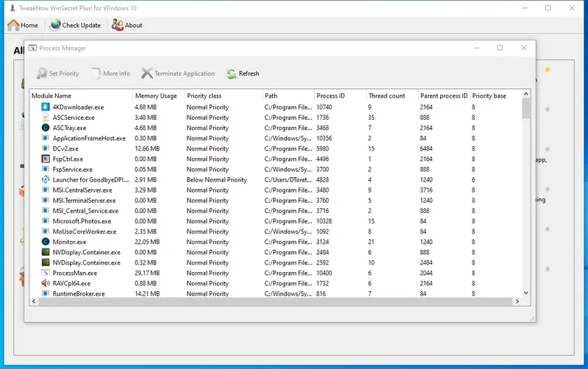
Task: Select the Microsoft.Photos.exe process icon
Action: (46, 221)
